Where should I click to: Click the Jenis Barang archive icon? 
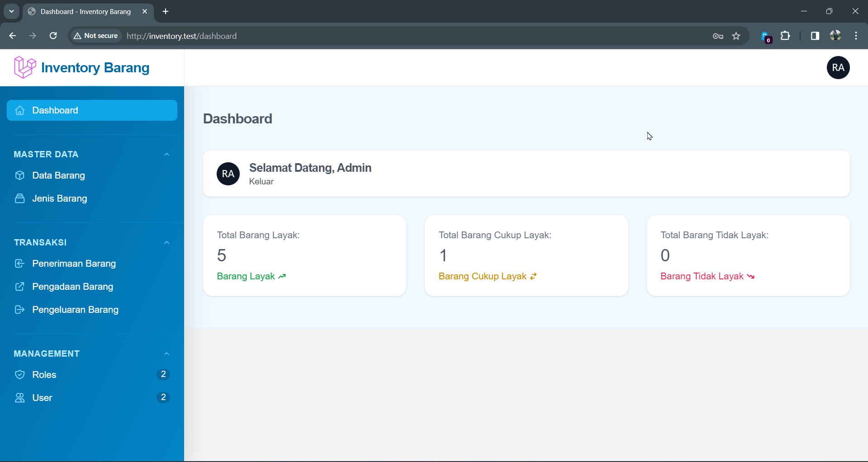[19, 198]
